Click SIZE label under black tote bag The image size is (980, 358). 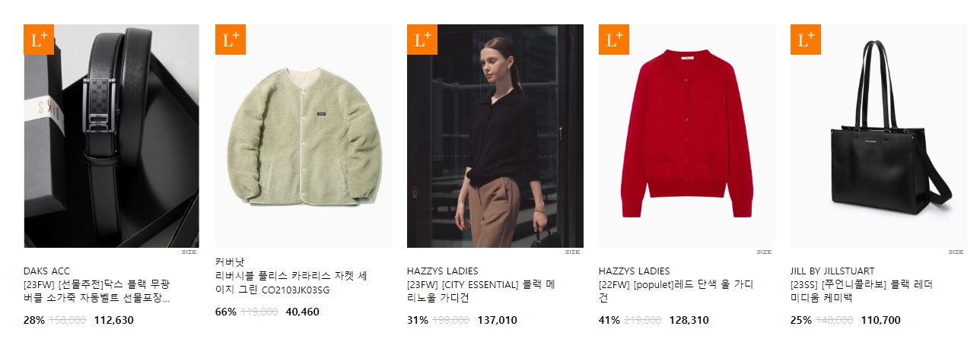[956, 252]
